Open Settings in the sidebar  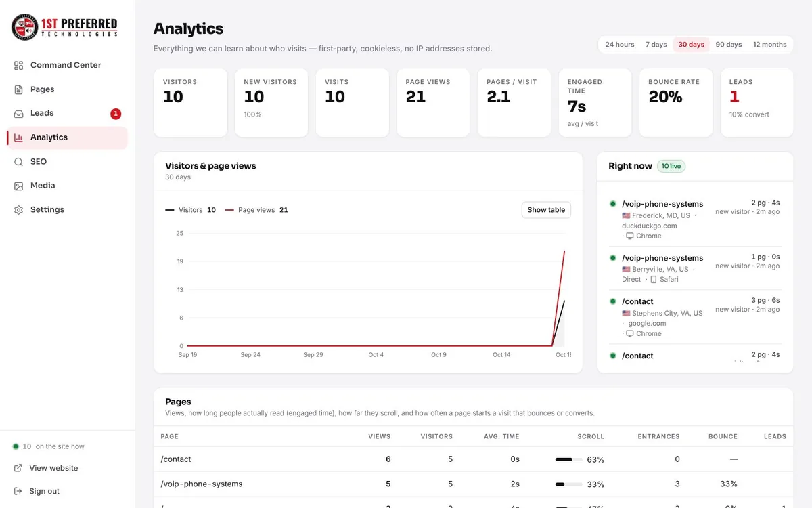click(x=67, y=210)
